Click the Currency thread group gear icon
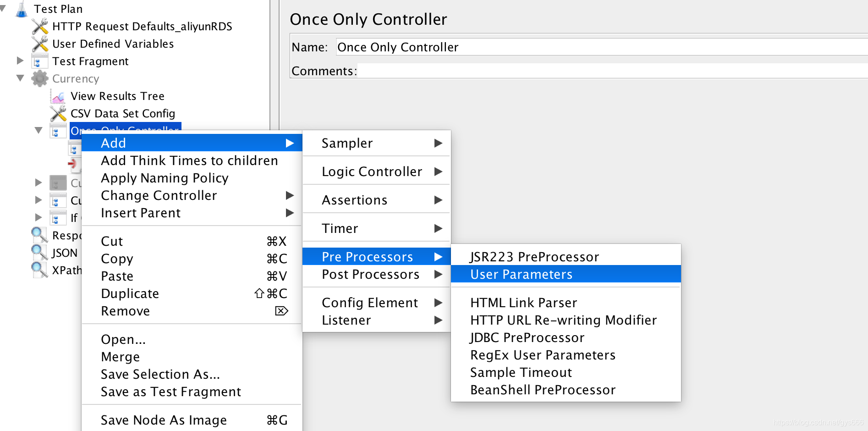This screenshot has width=868, height=431. 40,78
